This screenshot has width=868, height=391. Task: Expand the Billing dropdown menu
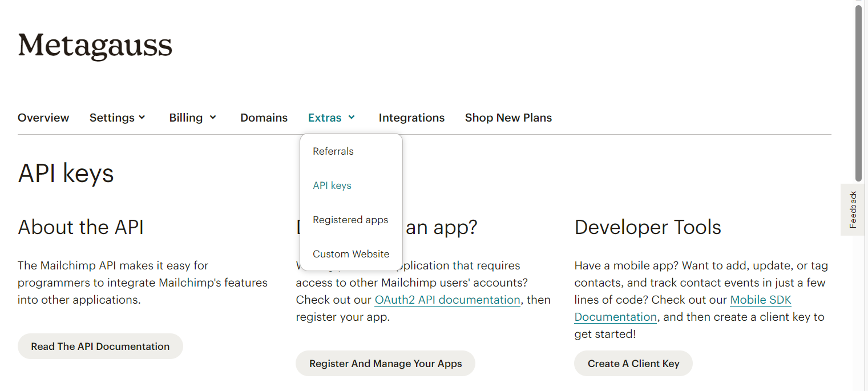[x=192, y=118]
